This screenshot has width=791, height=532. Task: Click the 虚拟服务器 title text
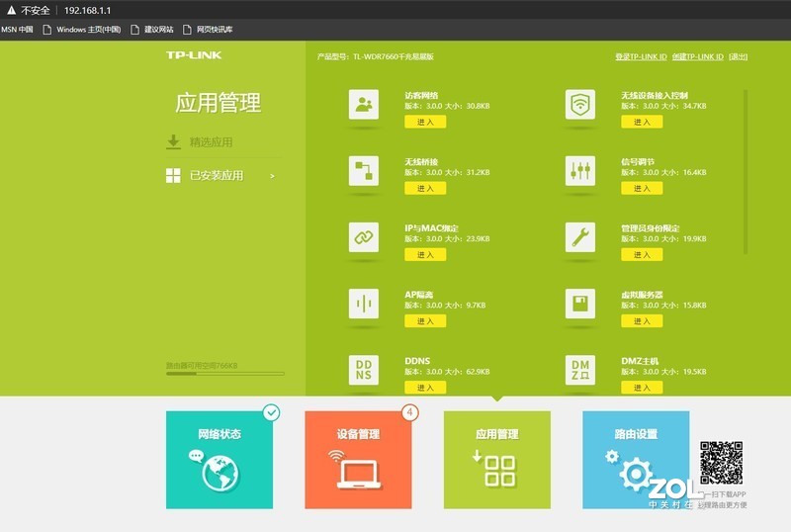pyautogui.click(x=642, y=295)
